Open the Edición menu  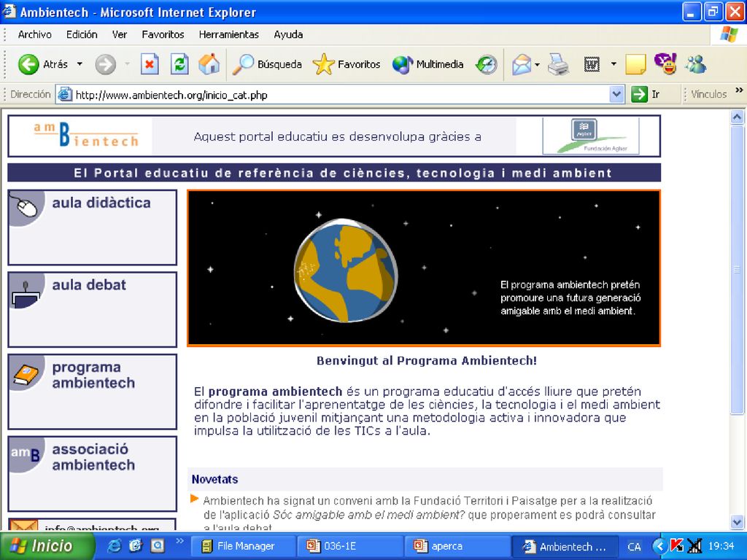pos(82,34)
